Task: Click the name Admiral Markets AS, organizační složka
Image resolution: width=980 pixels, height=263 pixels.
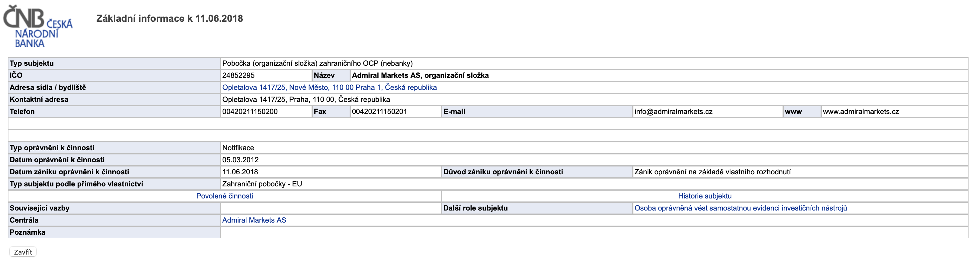Action: 420,75
